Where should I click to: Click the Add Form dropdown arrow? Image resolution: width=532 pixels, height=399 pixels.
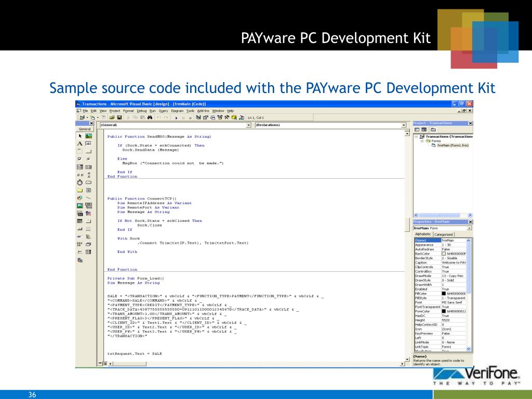98,118
